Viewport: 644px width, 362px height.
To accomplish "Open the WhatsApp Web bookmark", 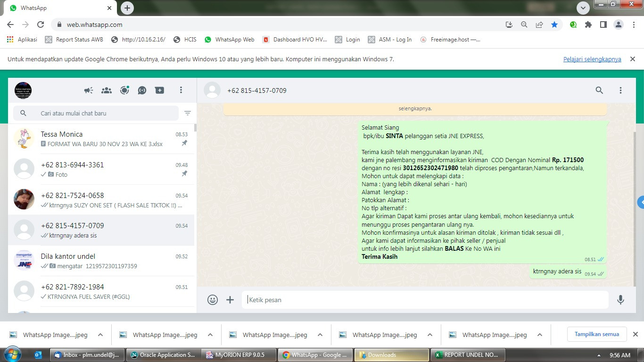I will [230, 40].
